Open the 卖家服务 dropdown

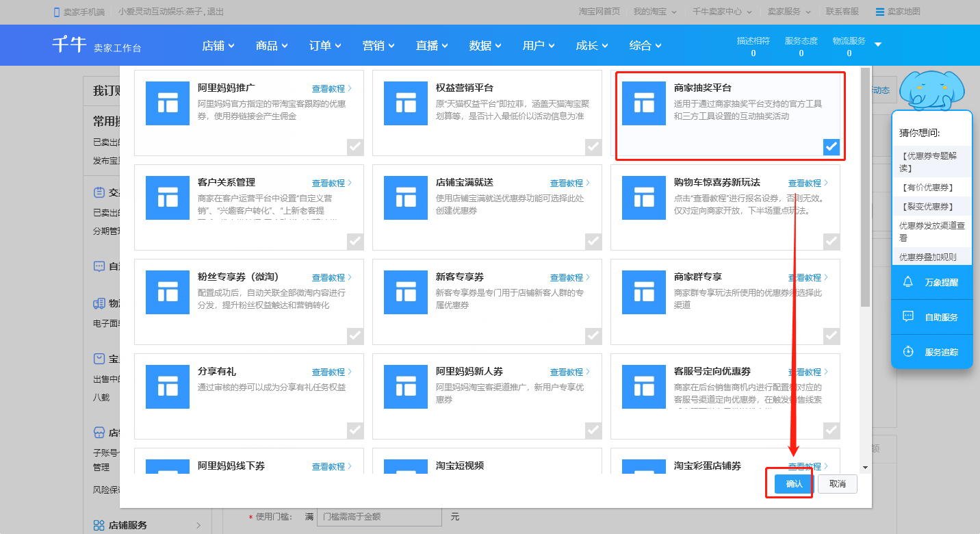click(x=789, y=12)
